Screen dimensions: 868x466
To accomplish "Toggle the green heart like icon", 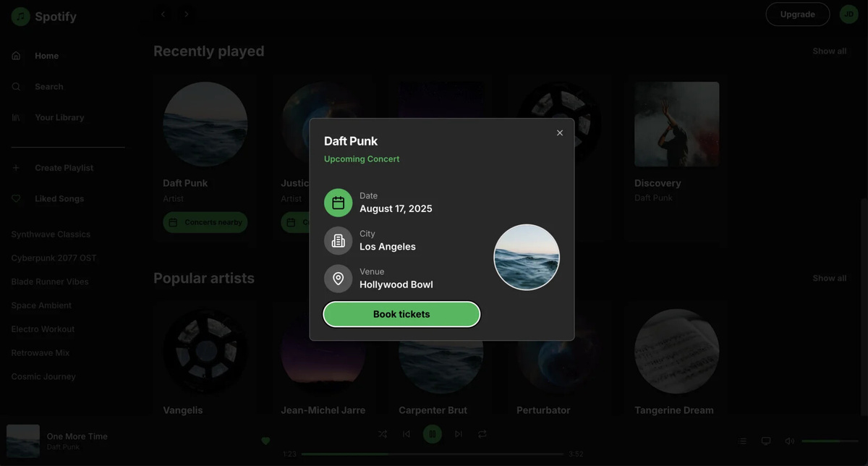I will click(265, 441).
